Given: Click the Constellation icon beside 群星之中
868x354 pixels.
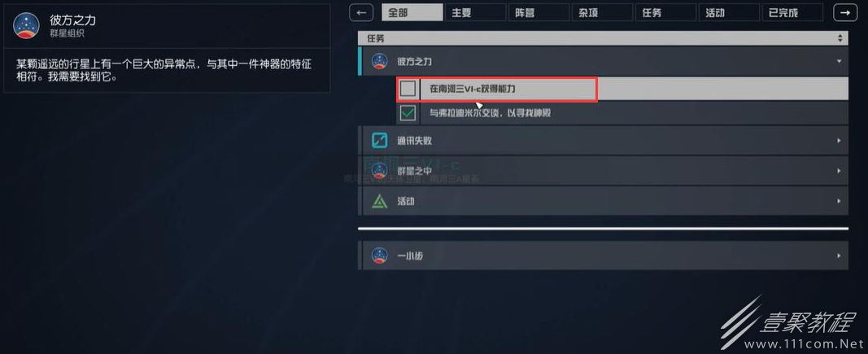Looking at the screenshot, I should tap(379, 171).
